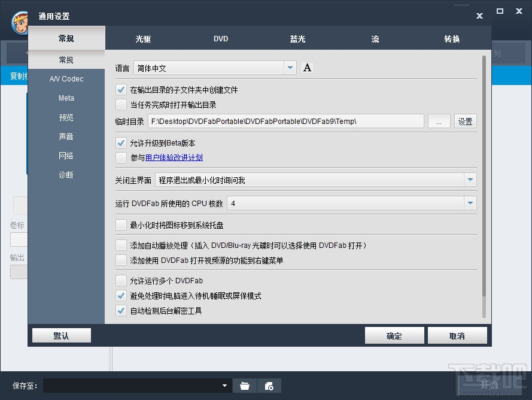Screen dimensions: 532x400
Task: Click the 默认 reset button
Action: click(60, 335)
